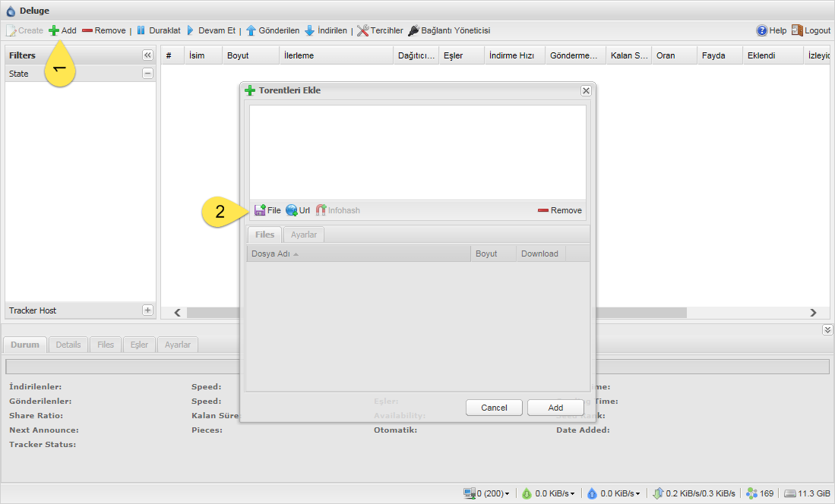The image size is (835, 504).
Task: Open Tercihler preferences
Action: click(x=380, y=31)
